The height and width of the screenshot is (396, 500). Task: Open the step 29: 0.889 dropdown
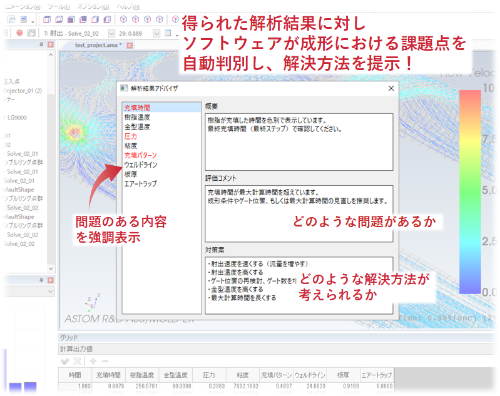tap(157, 33)
